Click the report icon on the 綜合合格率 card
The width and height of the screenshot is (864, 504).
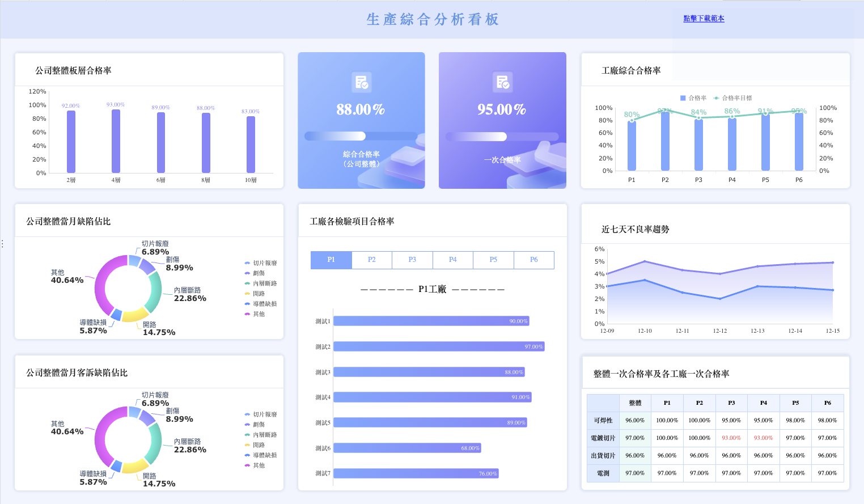(x=362, y=82)
